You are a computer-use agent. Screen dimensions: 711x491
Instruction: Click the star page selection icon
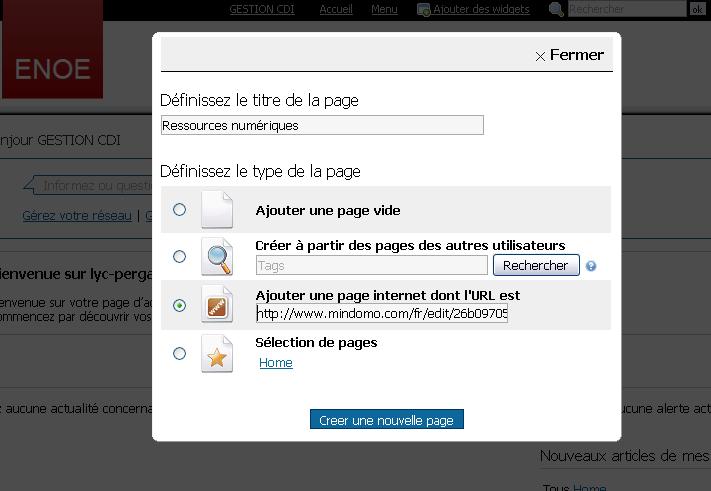(216, 353)
